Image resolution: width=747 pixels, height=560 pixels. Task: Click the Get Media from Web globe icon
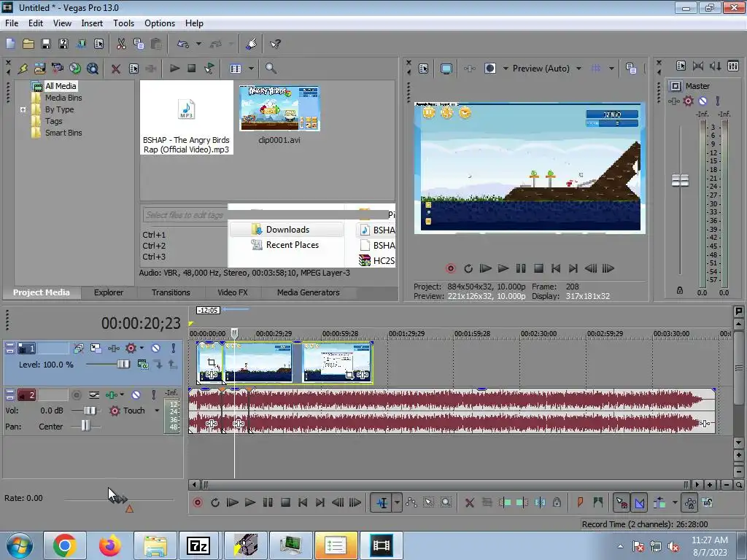tap(75, 69)
